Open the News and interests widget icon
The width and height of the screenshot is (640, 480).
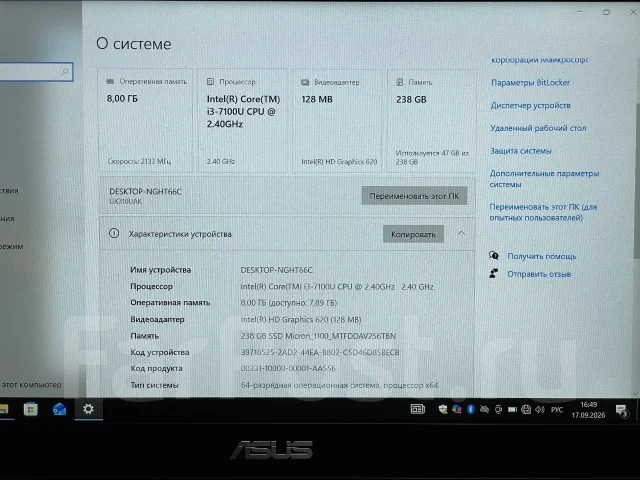[418, 409]
